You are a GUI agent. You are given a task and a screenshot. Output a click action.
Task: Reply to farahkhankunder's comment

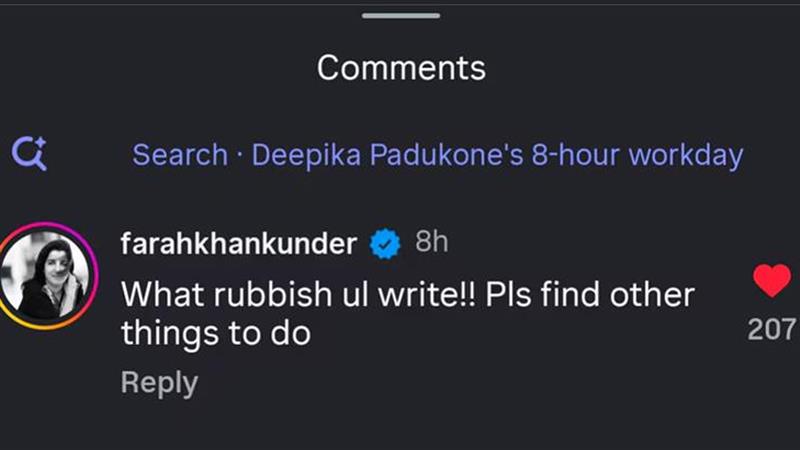[159, 382]
